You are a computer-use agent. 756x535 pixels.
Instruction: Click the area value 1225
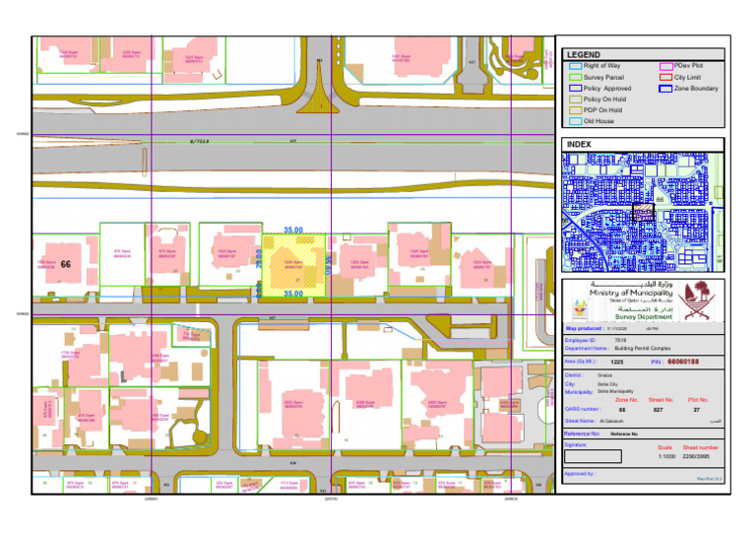coord(617,362)
